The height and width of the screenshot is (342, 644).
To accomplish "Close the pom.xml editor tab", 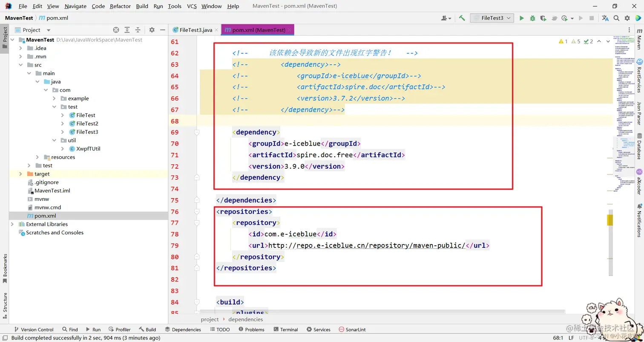I will coord(290,30).
